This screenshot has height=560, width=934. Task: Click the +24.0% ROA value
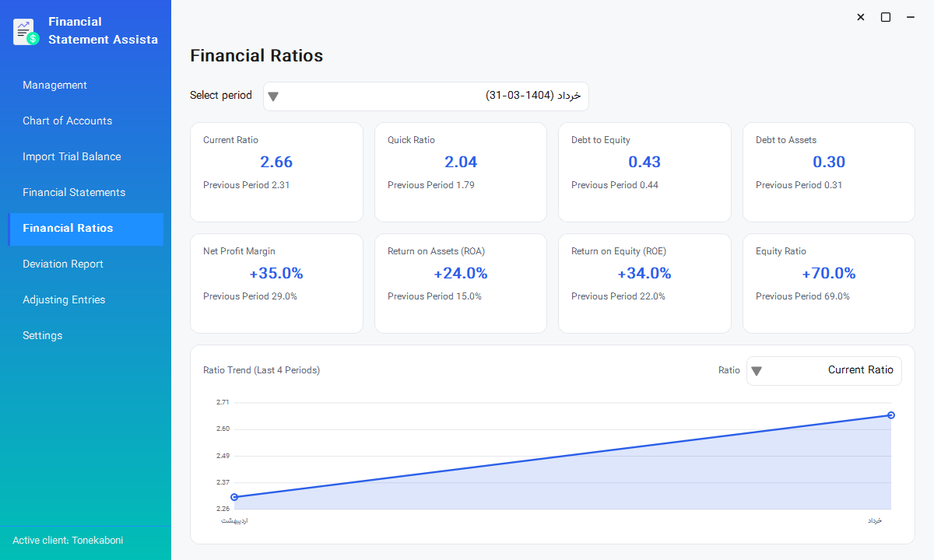click(x=461, y=273)
